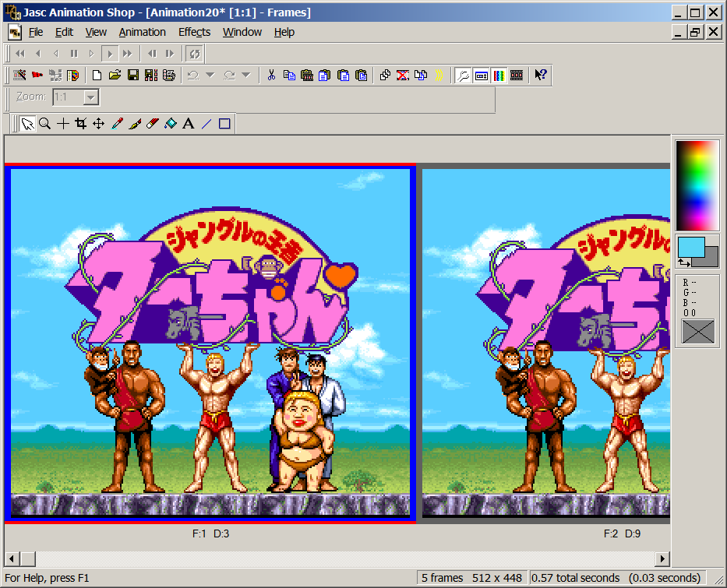Click the pause playback button

click(x=74, y=54)
